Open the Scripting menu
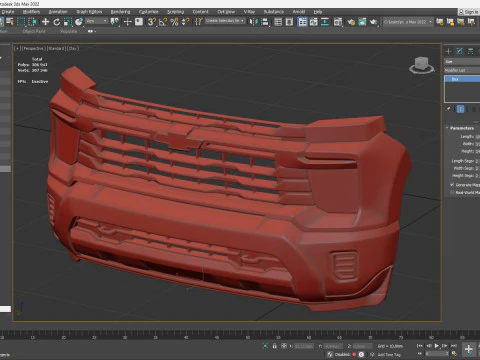This screenshot has width=480, height=360. 175,12
